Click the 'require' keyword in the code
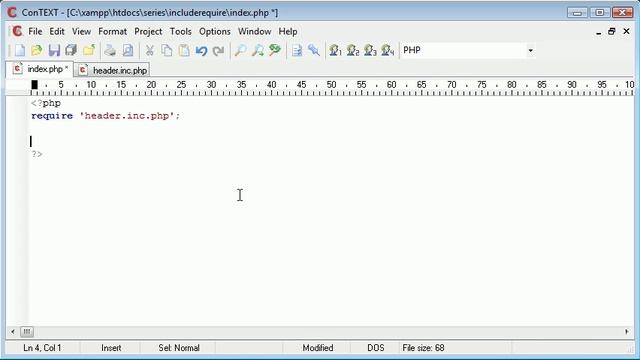The height and width of the screenshot is (360, 640). [x=52, y=116]
